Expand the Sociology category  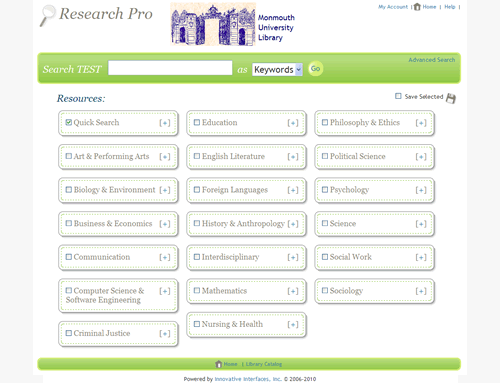point(421,291)
